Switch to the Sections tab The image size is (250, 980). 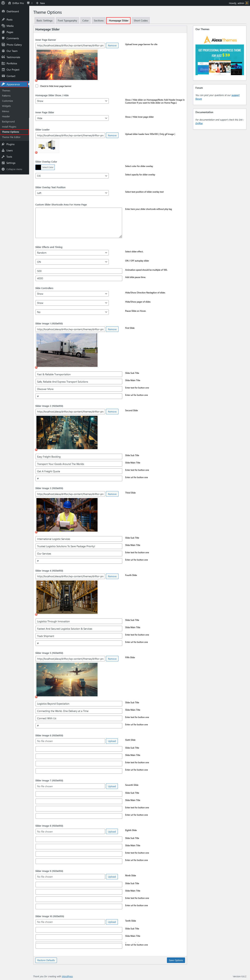click(x=99, y=21)
